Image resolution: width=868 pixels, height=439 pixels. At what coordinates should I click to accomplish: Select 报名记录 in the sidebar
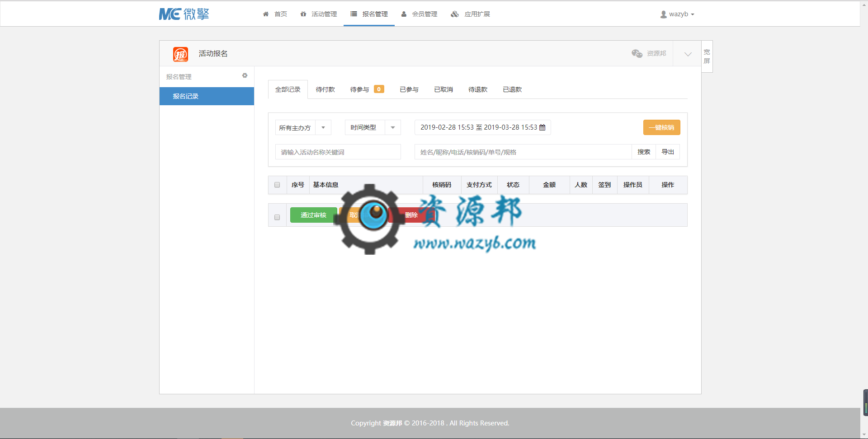click(207, 96)
